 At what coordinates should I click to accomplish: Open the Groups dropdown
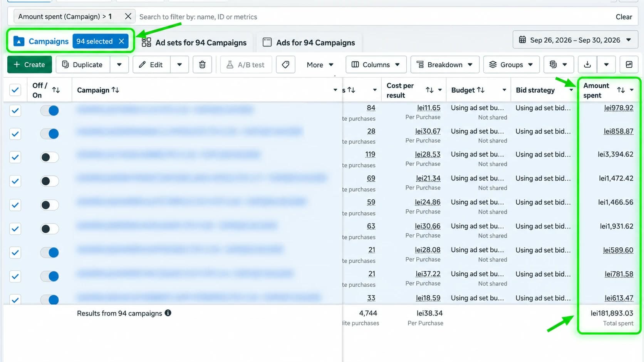click(x=512, y=65)
